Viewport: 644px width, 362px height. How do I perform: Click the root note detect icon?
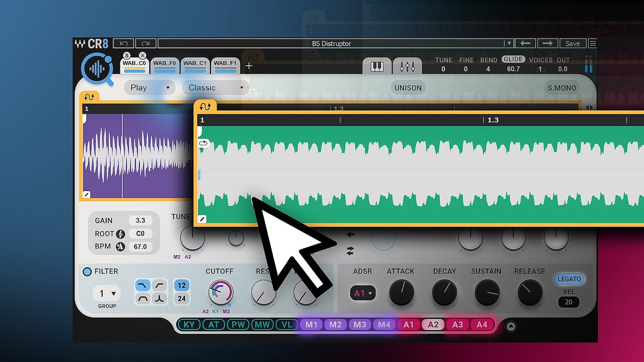pos(120,234)
